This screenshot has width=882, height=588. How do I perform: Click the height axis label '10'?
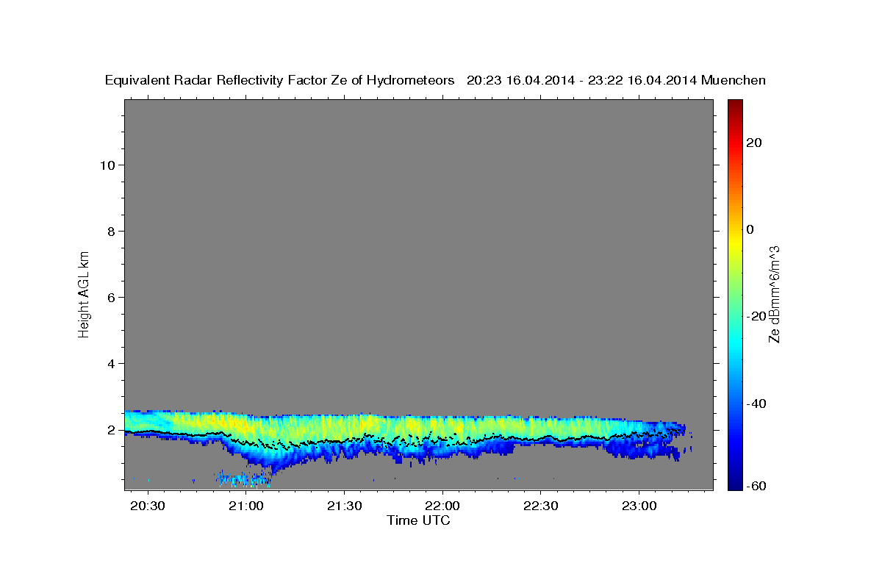[x=107, y=165]
